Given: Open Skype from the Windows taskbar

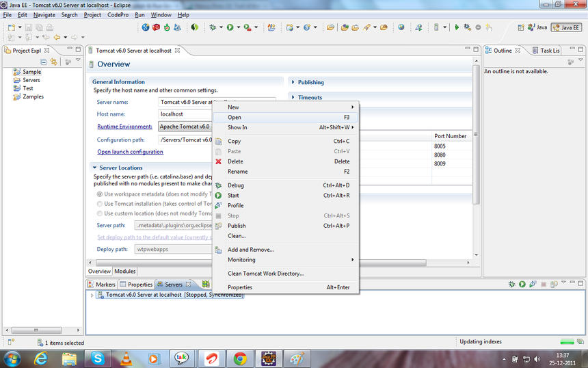Looking at the screenshot, I should [x=98, y=358].
